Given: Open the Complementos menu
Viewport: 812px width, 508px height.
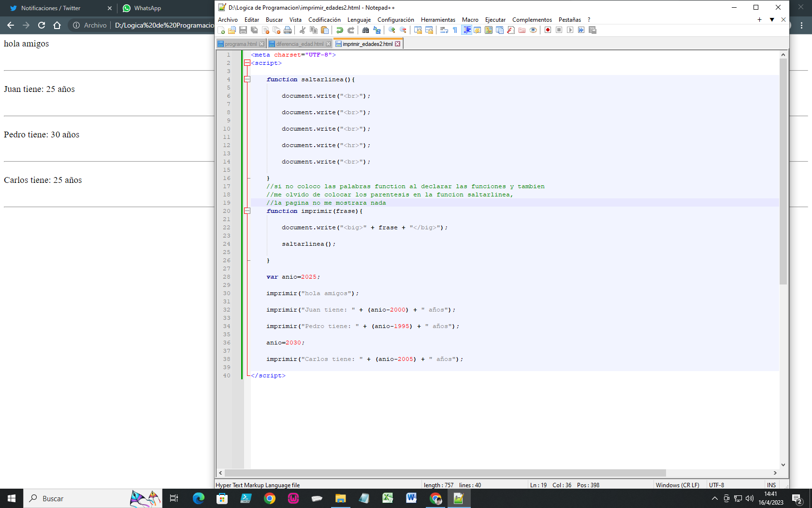Looking at the screenshot, I should (x=532, y=20).
